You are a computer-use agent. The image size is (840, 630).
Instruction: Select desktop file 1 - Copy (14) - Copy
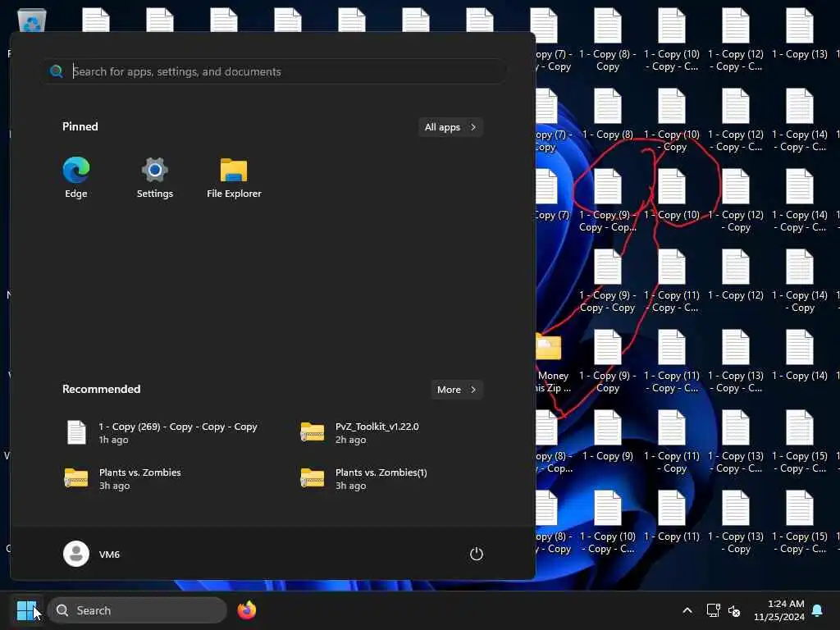click(x=799, y=281)
